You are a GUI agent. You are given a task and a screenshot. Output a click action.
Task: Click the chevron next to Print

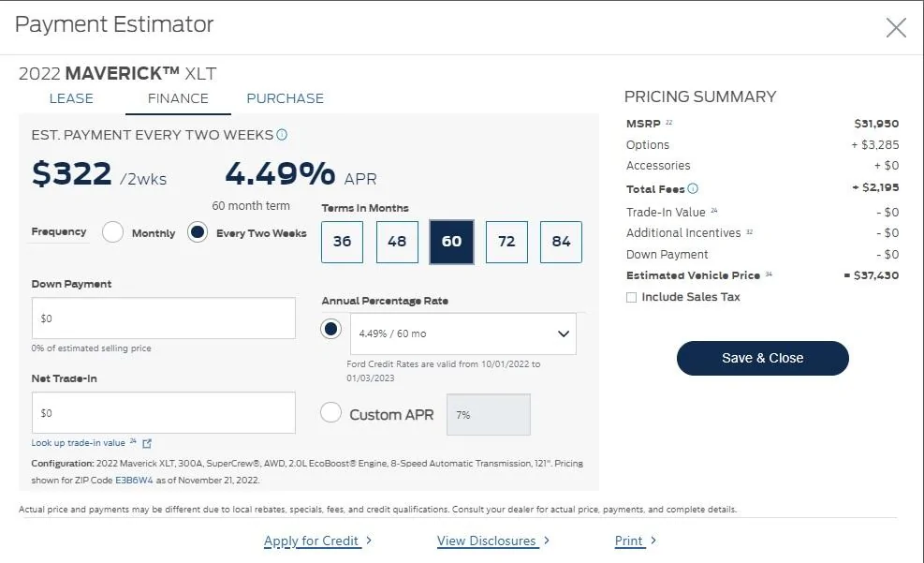[653, 540]
